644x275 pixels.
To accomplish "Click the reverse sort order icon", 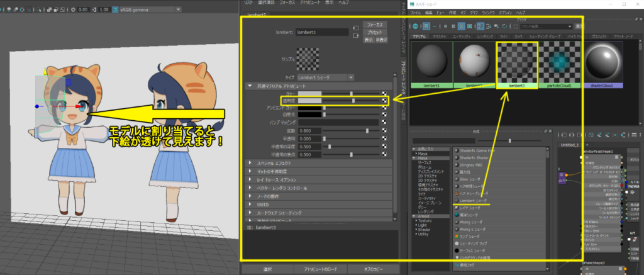I will pyautogui.click(x=504, y=26).
